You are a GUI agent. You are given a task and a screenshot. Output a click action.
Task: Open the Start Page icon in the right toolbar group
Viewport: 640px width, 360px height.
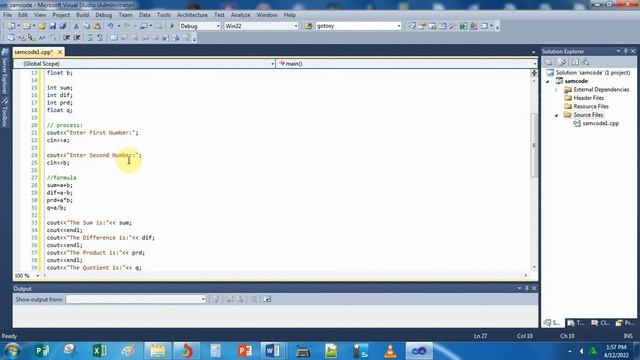click(x=463, y=26)
